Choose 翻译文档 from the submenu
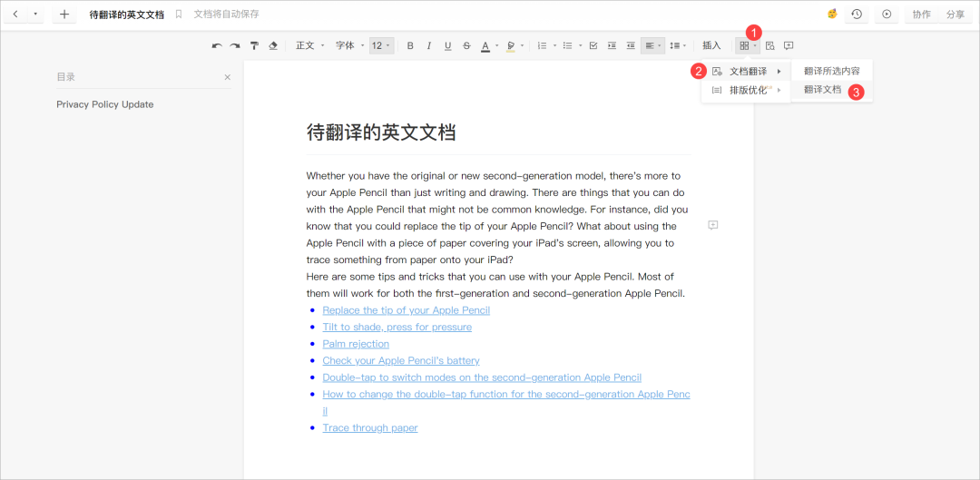This screenshot has height=480, width=980. coord(822,90)
